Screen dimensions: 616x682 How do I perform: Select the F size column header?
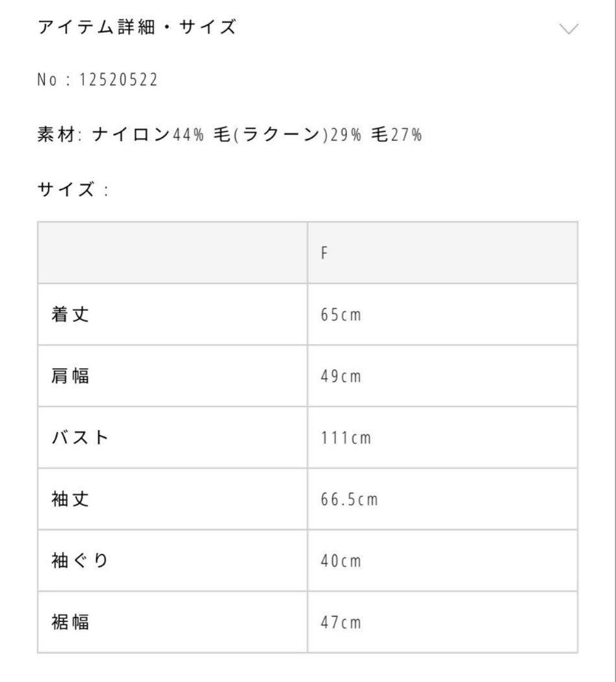[324, 253]
